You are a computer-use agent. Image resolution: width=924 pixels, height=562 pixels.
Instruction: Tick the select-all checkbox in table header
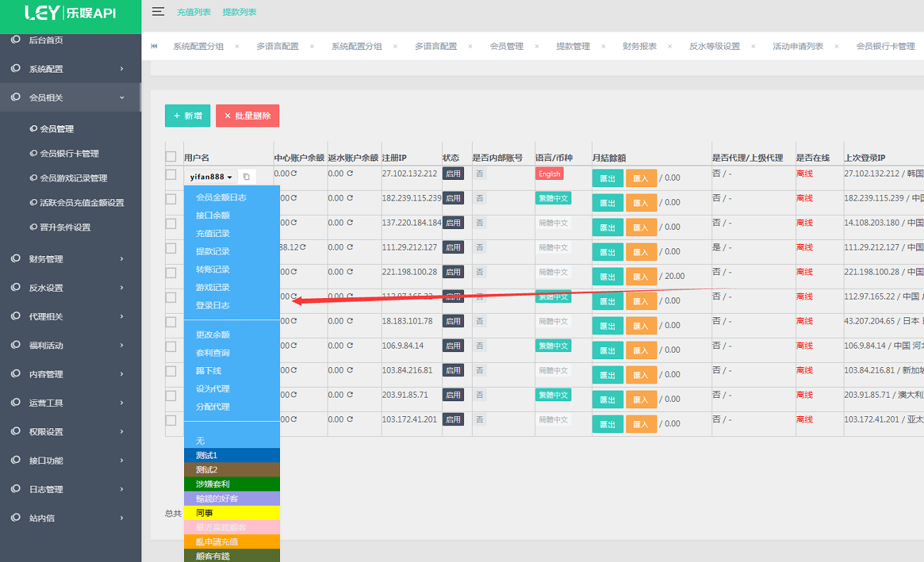(x=171, y=157)
